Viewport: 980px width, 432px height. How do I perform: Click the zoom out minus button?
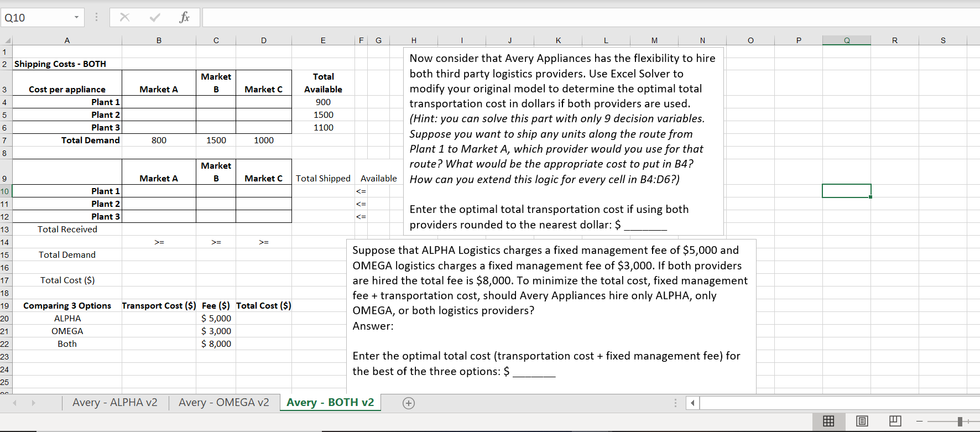(x=919, y=421)
